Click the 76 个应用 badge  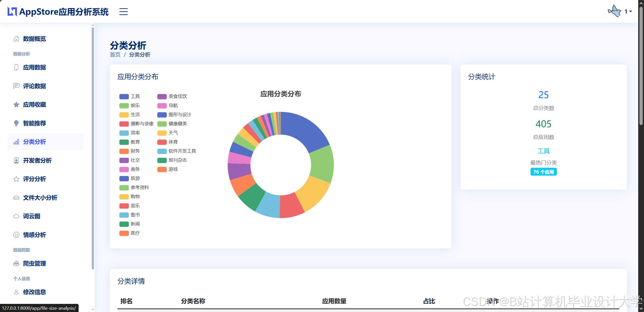[543, 172]
